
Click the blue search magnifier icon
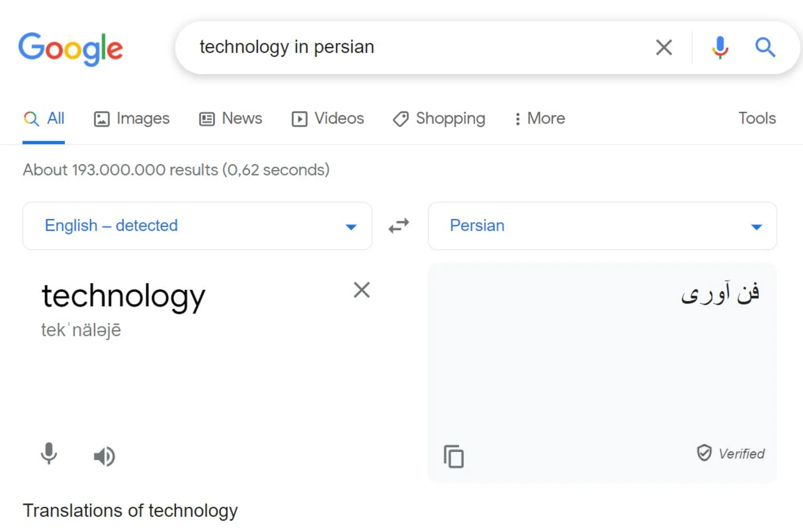[765, 47]
